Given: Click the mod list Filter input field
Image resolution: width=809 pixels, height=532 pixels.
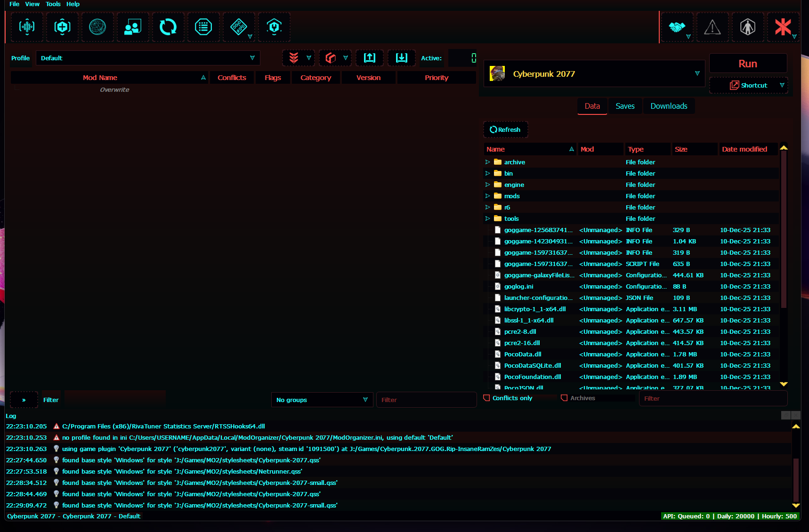Looking at the screenshot, I should click(x=426, y=400).
